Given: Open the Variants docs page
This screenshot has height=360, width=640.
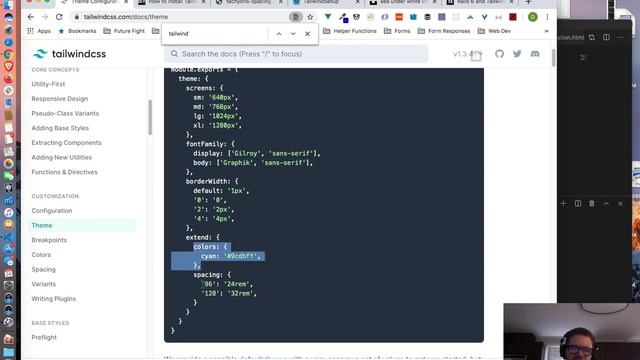Looking at the screenshot, I should 44,284.
